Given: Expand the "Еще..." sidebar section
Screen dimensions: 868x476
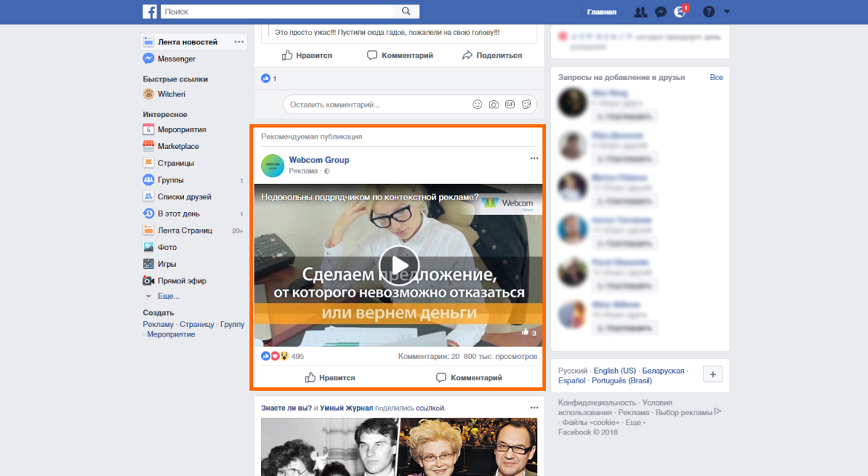Looking at the screenshot, I should coord(168,296).
